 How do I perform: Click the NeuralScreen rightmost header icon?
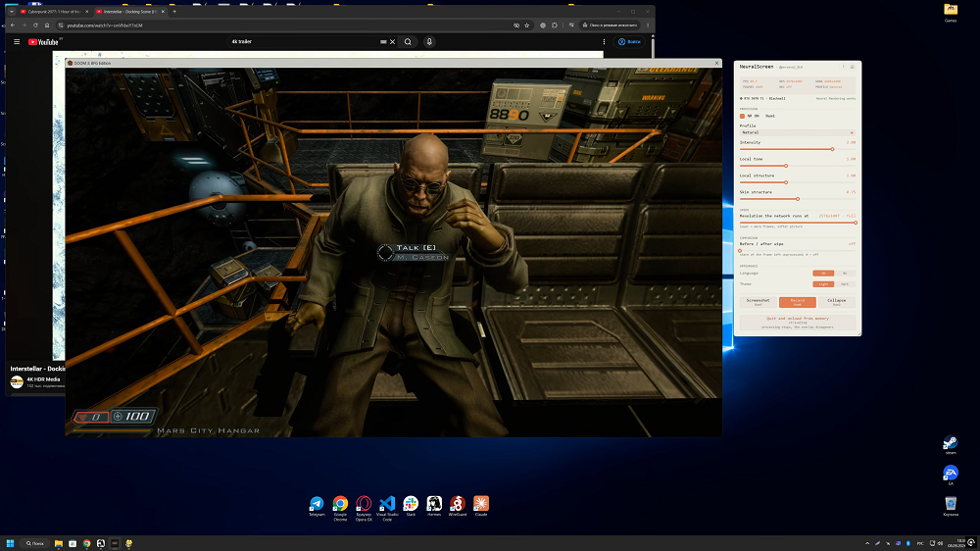point(853,67)
